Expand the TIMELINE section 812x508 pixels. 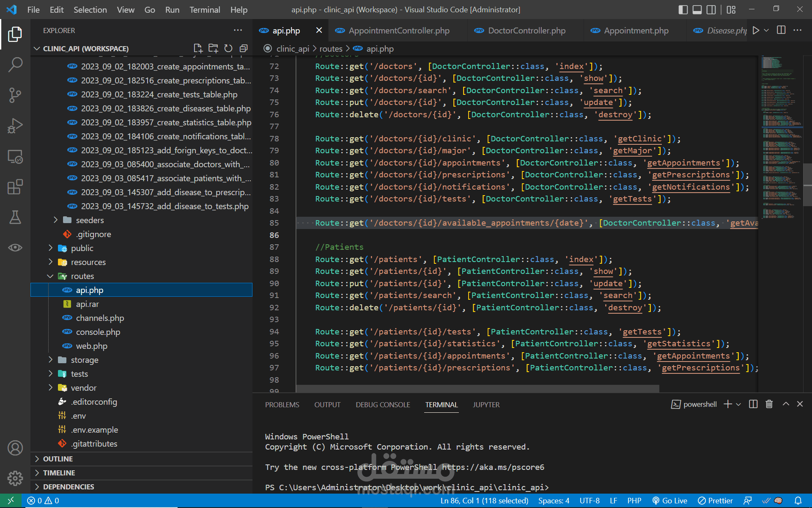click(x=59, y=473)
